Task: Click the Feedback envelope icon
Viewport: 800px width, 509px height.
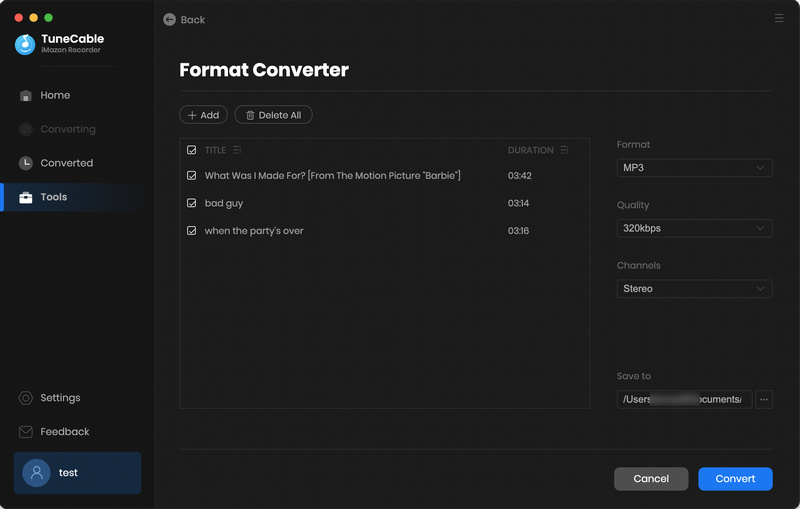Action: [x=26, y=432]
